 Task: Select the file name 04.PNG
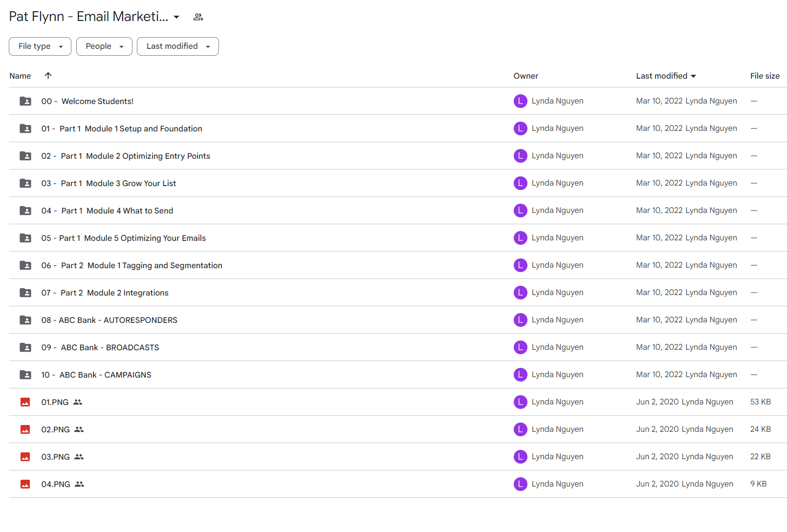pos(56,484)
